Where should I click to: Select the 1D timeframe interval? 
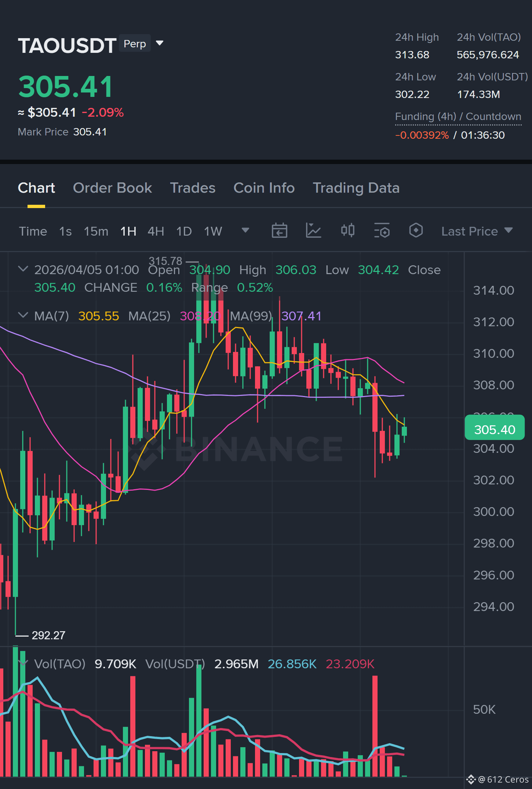point(184,231)
